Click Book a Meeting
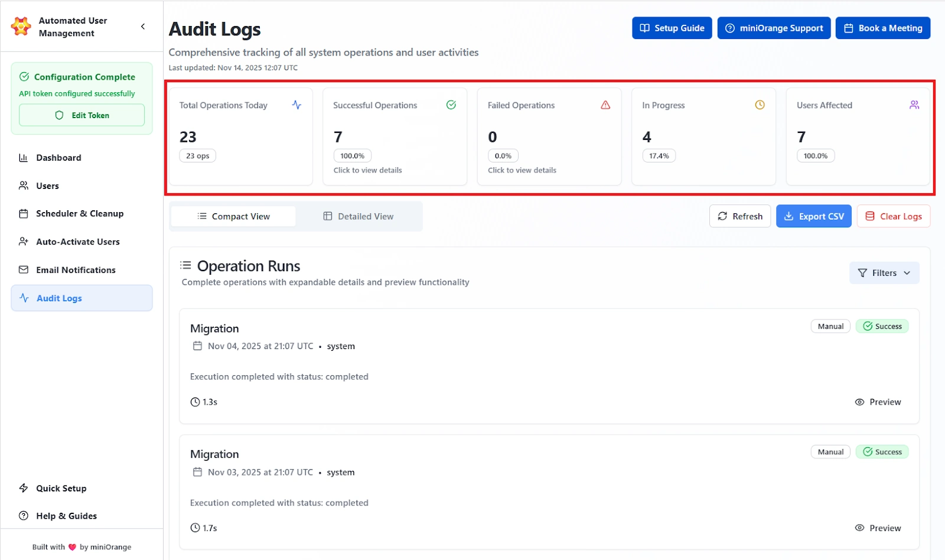This screenshot has width=945, height=560. pyautogui.click(x=882, y=28)
